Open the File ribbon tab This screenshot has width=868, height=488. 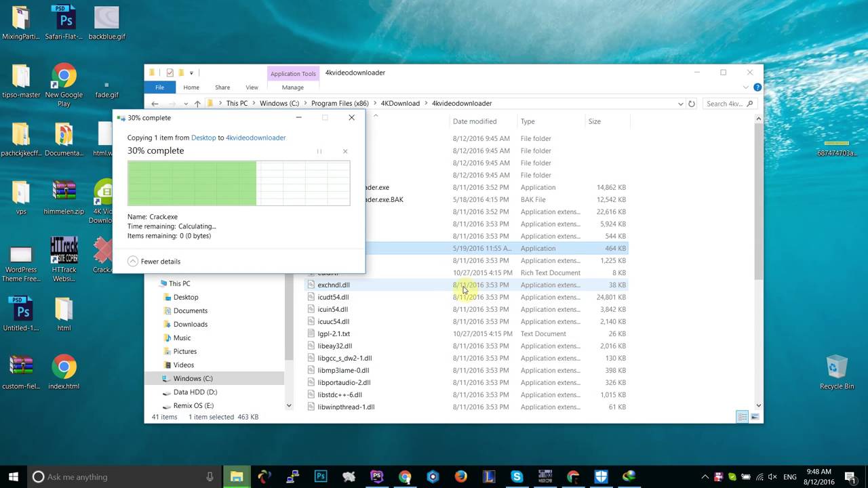pyautogui.click(x=159, y=87)
